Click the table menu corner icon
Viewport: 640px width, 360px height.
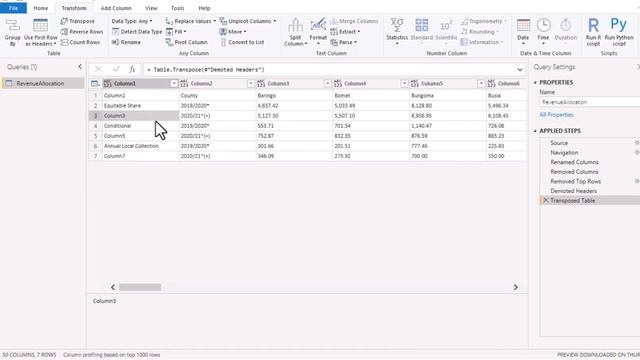point(95,84)
